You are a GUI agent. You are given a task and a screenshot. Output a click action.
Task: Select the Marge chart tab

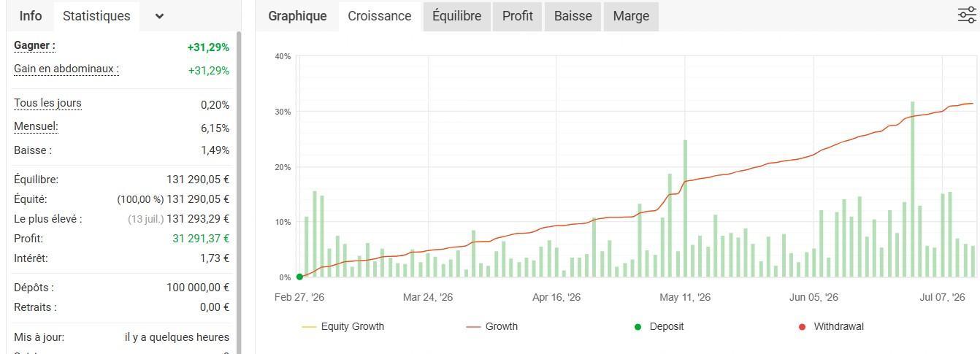(631, 16)
